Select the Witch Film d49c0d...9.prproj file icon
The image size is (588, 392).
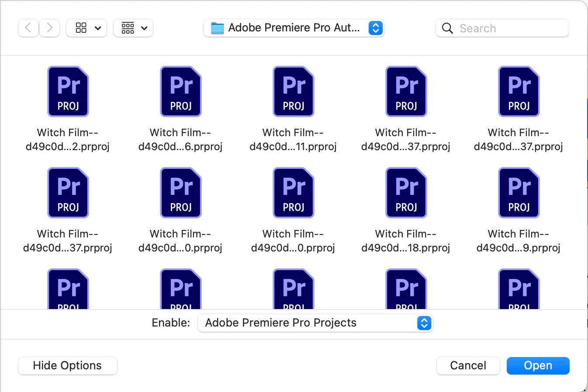pos(519,193)
